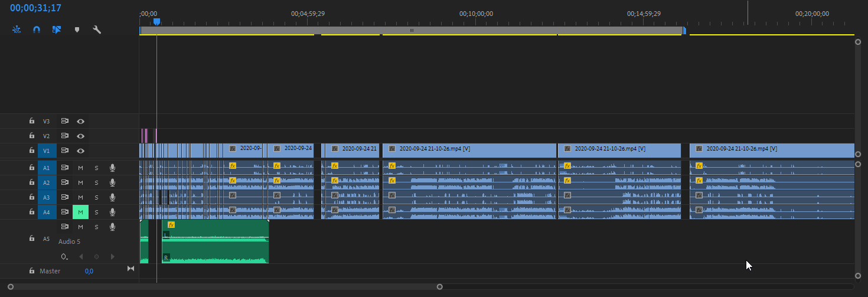Mute the A1 audio track

pos(80,168)
